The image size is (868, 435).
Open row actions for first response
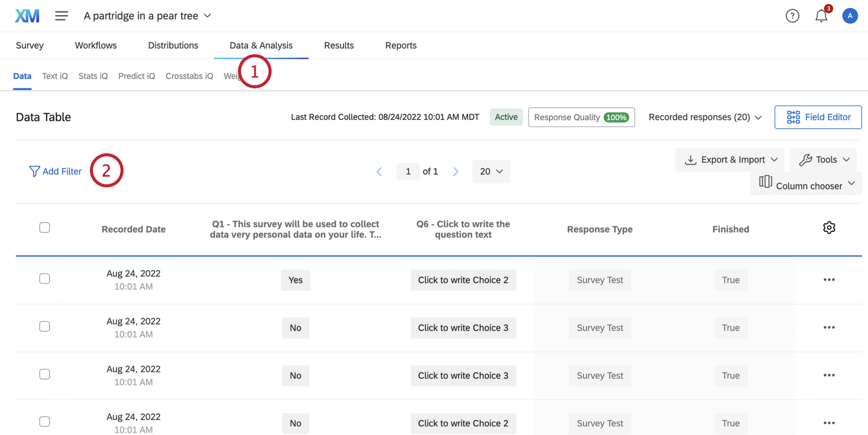point(829,280)
